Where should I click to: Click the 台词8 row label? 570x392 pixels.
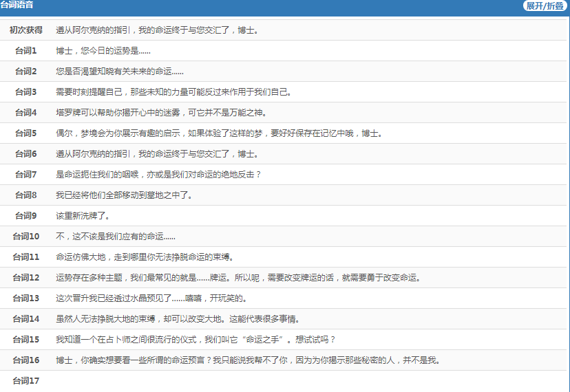[25, 195]
